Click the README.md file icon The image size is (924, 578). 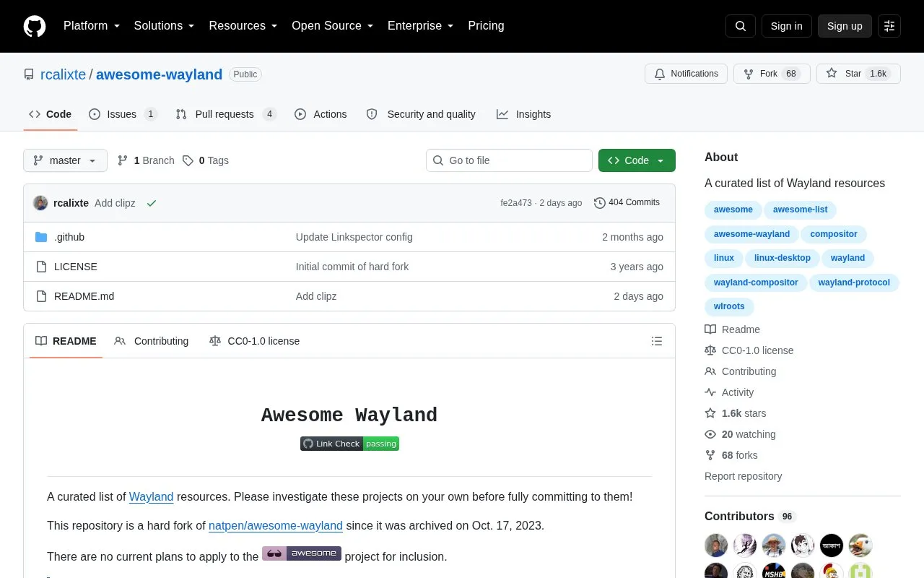pyautogui.click(x=41, y=296)
